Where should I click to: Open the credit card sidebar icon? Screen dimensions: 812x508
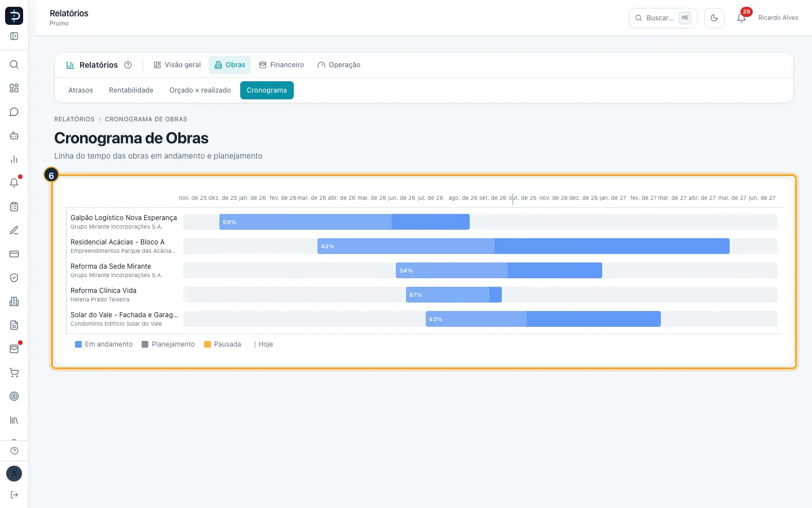14,254
